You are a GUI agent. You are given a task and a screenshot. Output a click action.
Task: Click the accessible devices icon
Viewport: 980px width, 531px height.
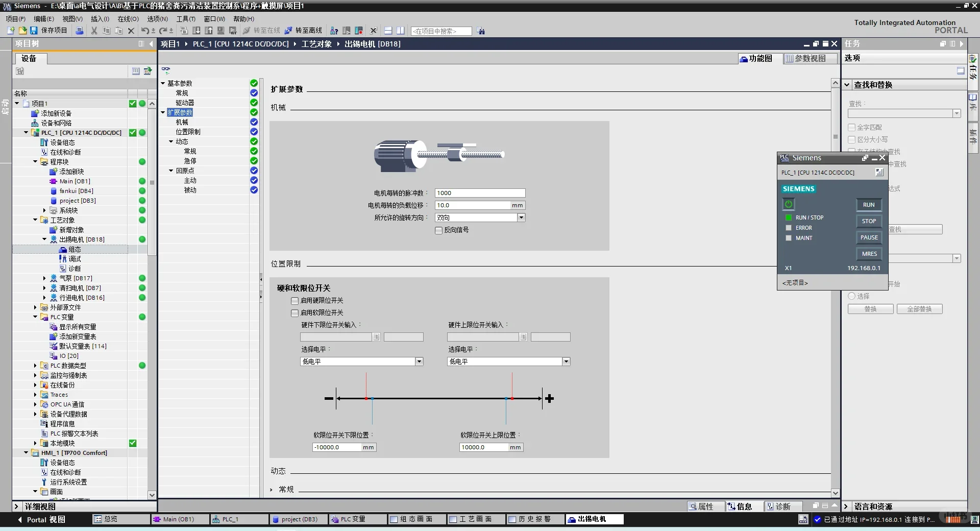pyautogui.click(x=334, y=31)
